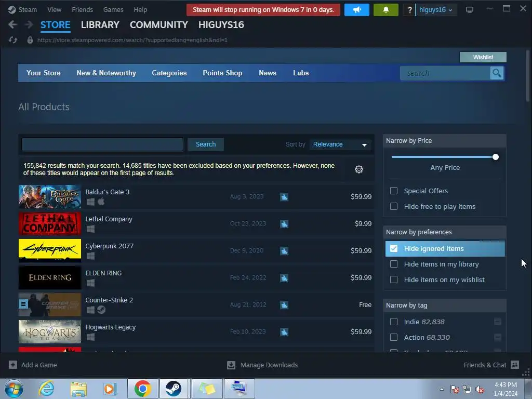This screenshot has width=532, height=399.
Task: Click the Manage Downloads arrow icon
Action: 231,365
